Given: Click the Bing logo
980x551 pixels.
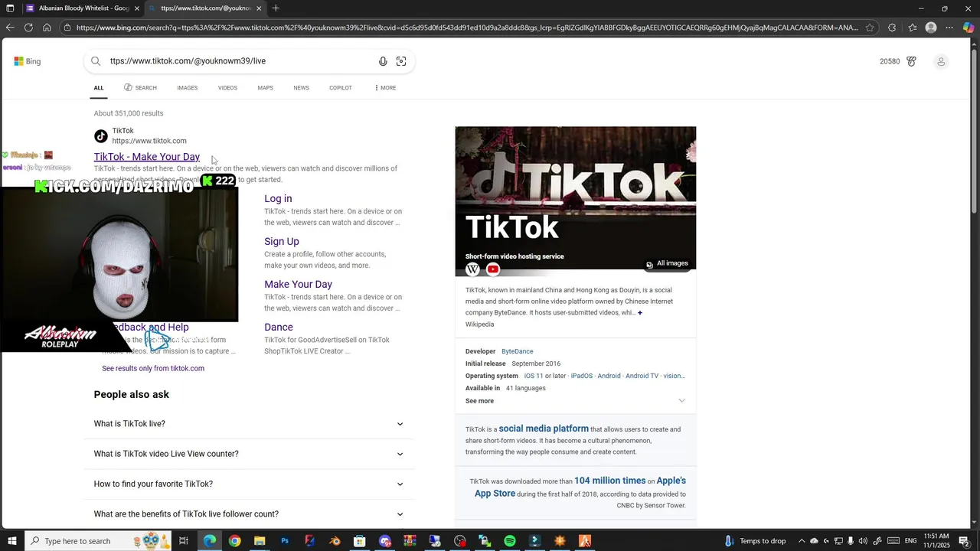Looking at the screenshot, I should coord(28,61).
